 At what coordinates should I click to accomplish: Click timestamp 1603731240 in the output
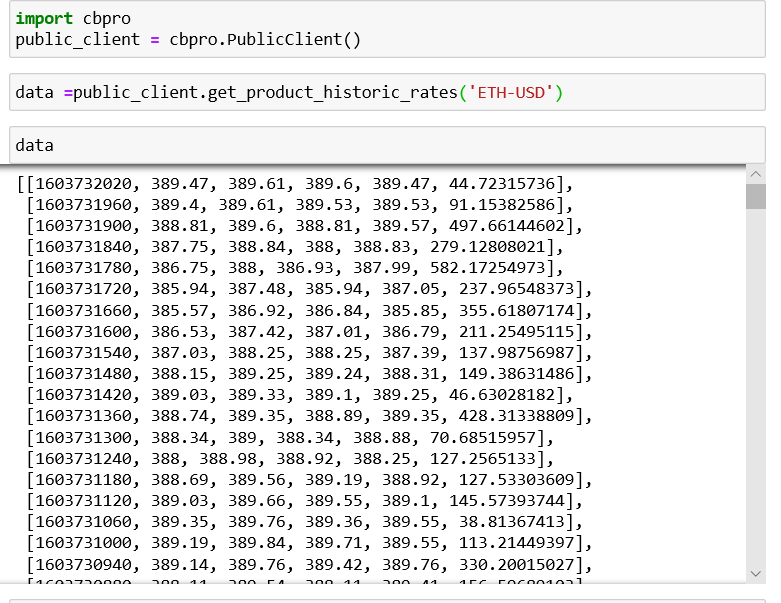[83, 459]
